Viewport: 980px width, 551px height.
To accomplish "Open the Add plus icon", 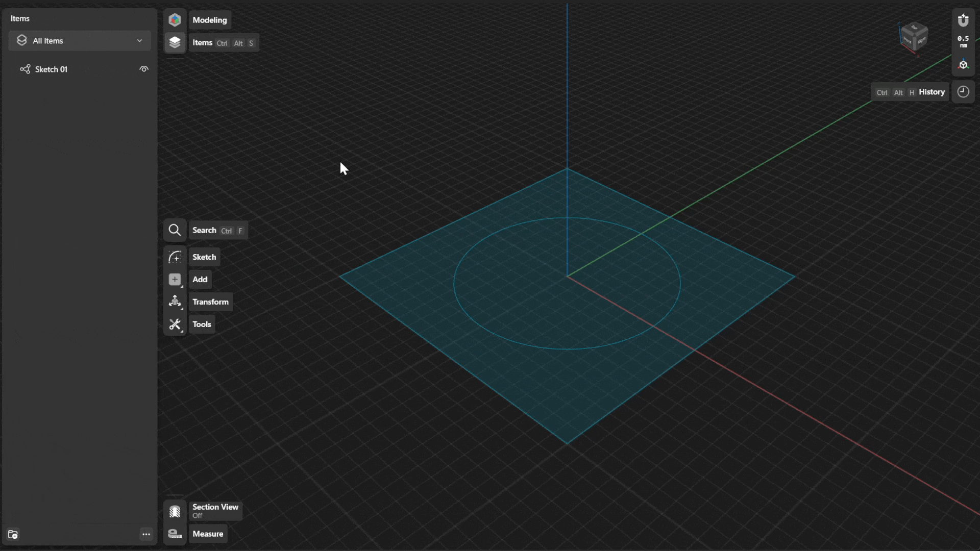I will (175, 280).
